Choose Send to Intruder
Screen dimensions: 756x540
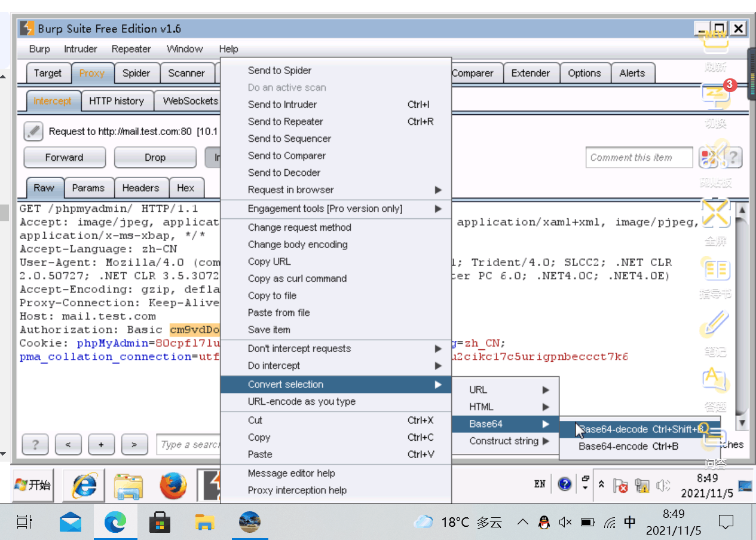tap(336, 105)
